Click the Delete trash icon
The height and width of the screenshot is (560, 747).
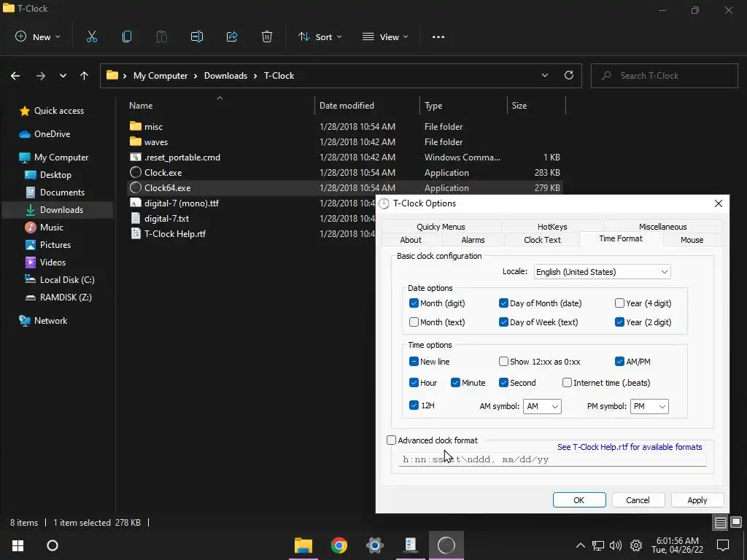click(267, 36)
